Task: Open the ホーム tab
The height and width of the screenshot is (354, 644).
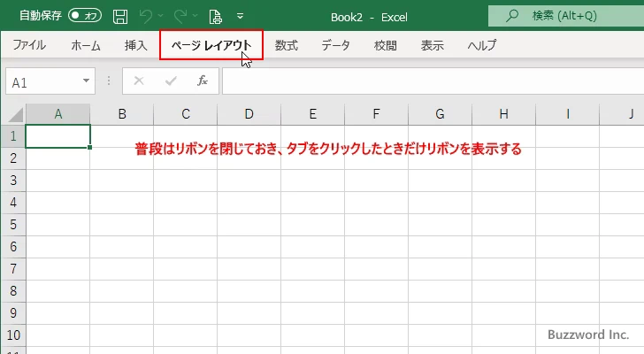Action: 86,45
